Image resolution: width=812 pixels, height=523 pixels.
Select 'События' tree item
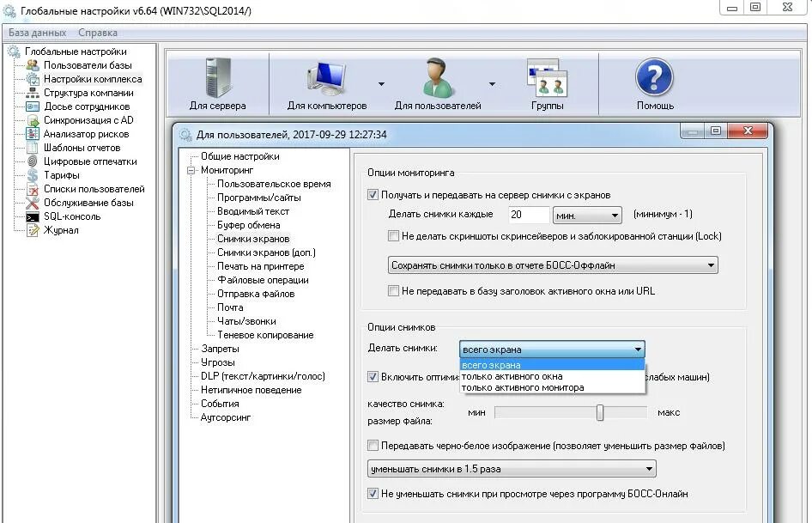[220, 404]
